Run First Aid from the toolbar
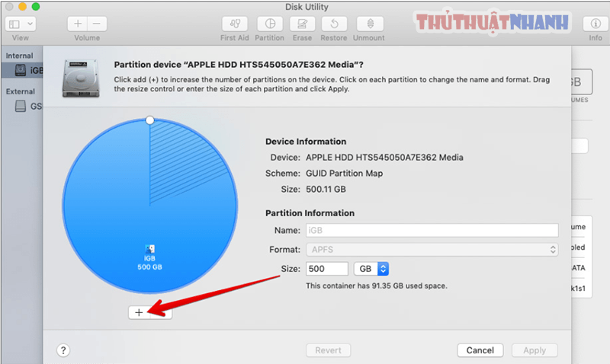 (x=235, y=24)
